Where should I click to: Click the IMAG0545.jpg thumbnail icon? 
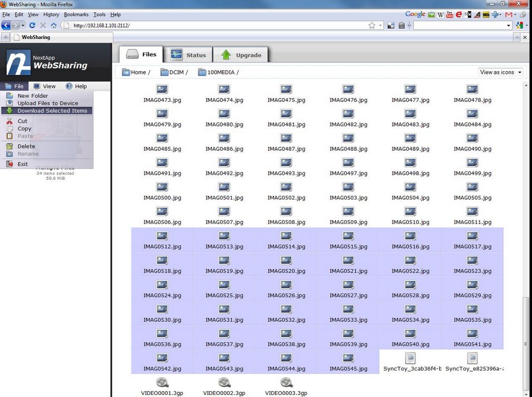(x=348, y=358)
